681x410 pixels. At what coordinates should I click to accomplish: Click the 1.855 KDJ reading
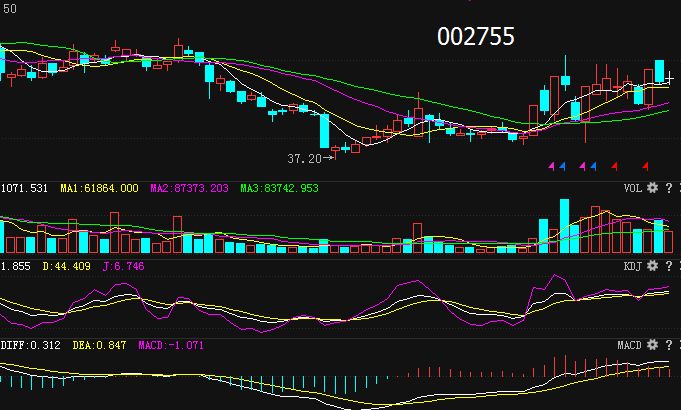click(15, 266)
